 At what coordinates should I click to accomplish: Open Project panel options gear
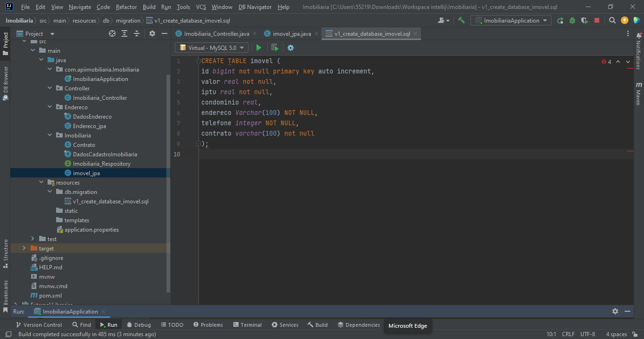click(152, 33)
